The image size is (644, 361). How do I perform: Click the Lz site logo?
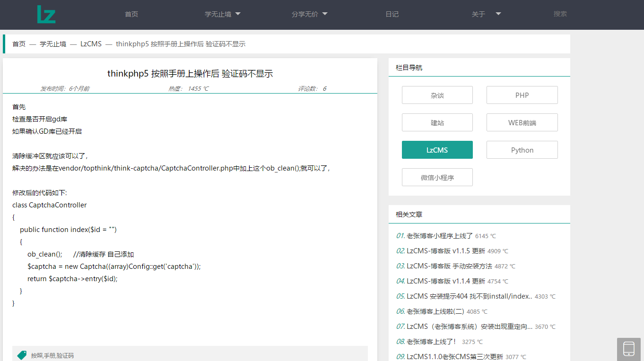click(x=46, y=14)
